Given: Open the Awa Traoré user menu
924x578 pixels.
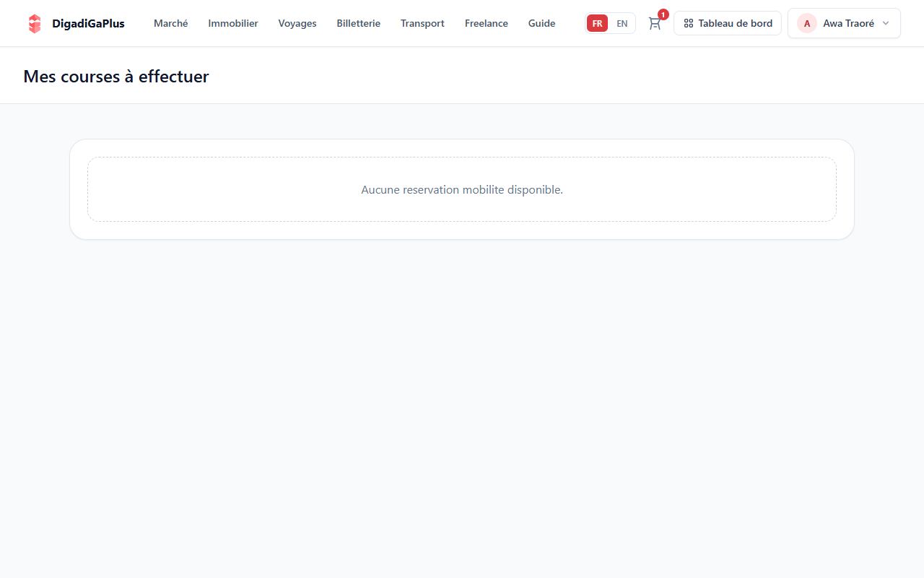Looking at the screenshot, I should (844, 23).
